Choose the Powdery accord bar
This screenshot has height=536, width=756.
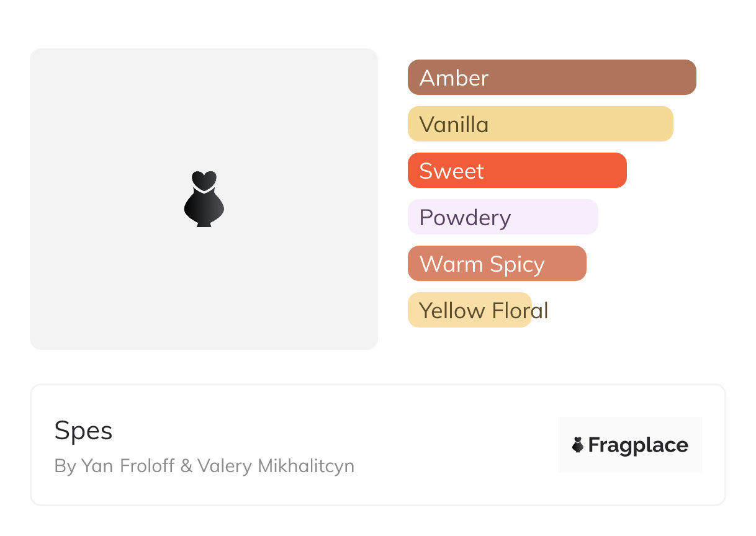(502, 217)
